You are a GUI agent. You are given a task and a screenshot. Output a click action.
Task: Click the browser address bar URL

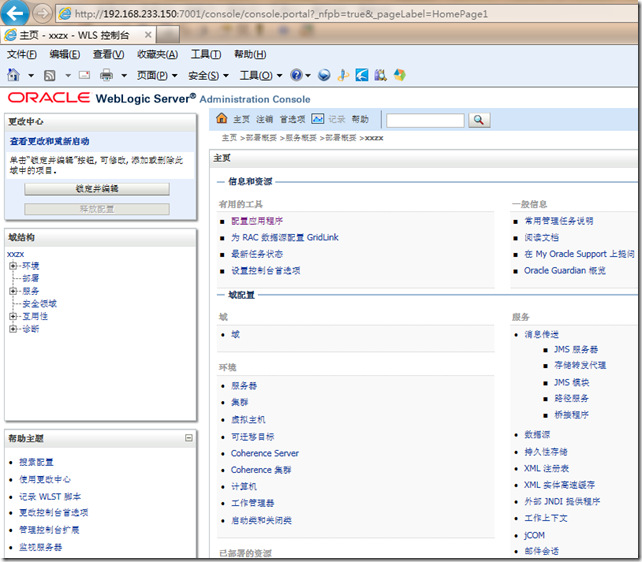(x=281, y=14)
